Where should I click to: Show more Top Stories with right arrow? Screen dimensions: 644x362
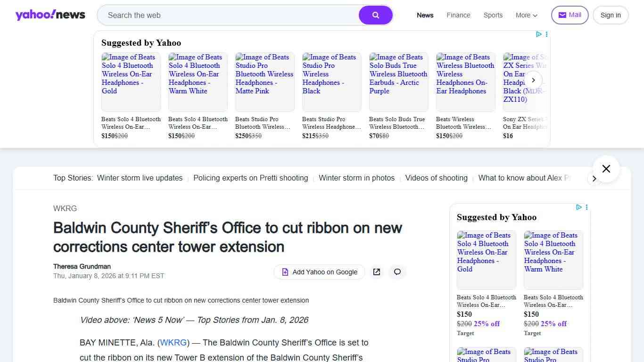(x=594, y=179)
